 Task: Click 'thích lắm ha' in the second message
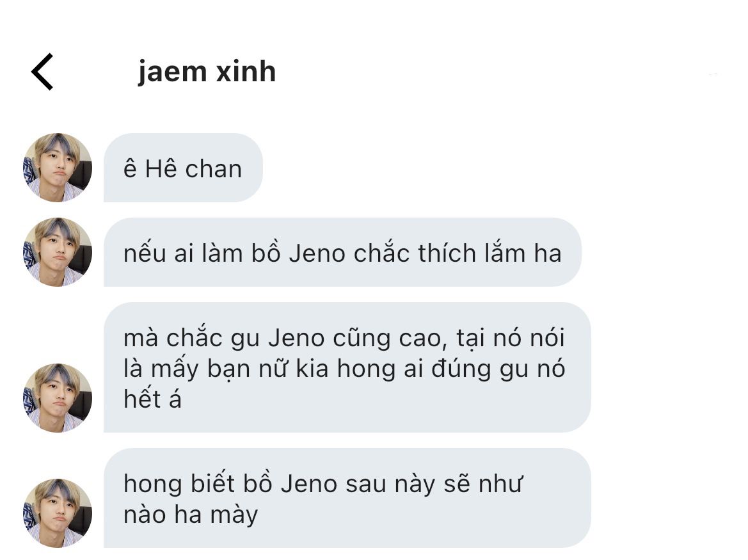(490, 253)
